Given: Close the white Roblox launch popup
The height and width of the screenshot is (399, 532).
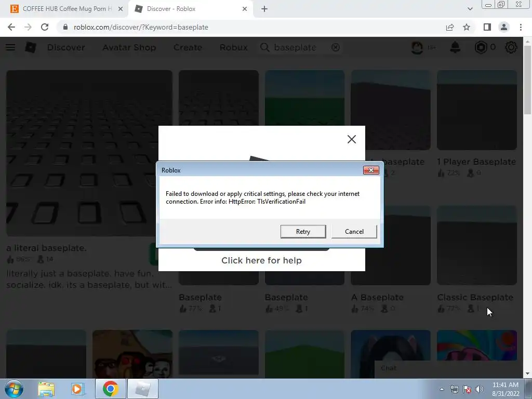Looking at the screenshot, I should pyautogui.click(x=352, y=139).
